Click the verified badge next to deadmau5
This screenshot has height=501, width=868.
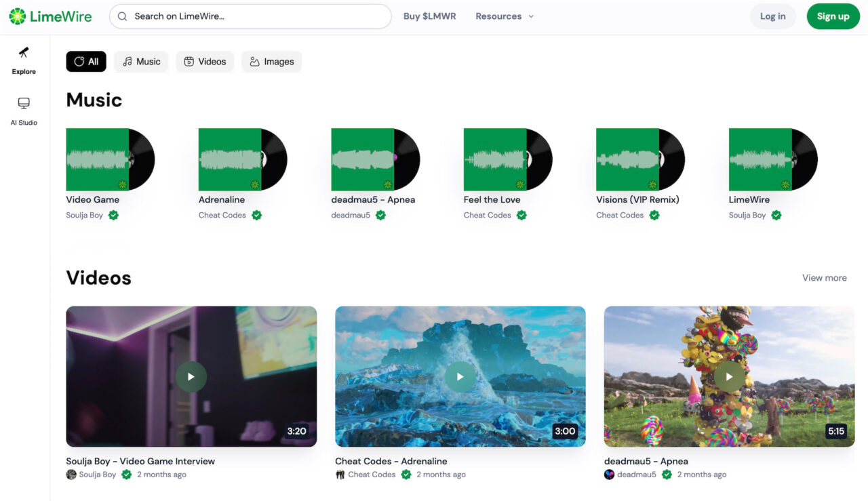coord(380,215)
